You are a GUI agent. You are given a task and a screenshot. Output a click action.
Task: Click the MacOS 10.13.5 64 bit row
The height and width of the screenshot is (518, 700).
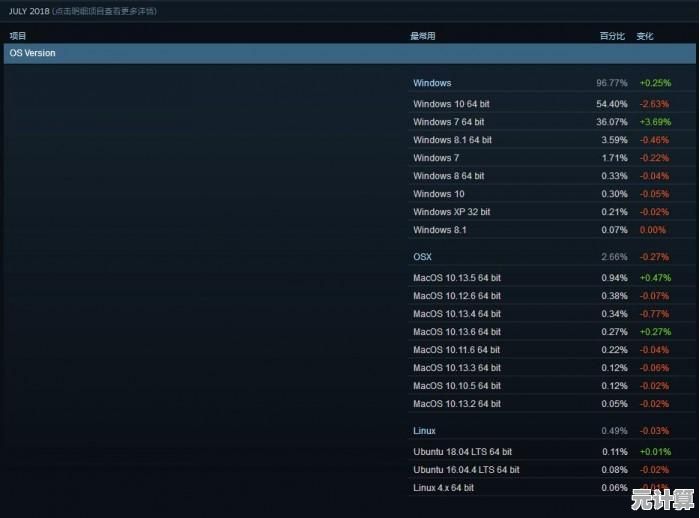point(457,278)
